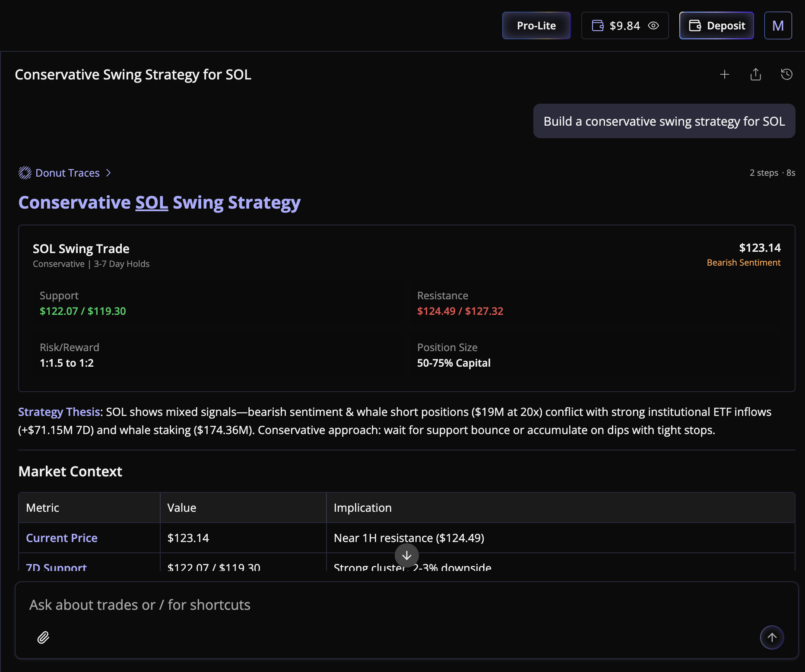The width and height of the screenshot is (805, 672).
Task: Toggle balance visibility eye icon
Action: pyautogui.click(x=653, y=26)
